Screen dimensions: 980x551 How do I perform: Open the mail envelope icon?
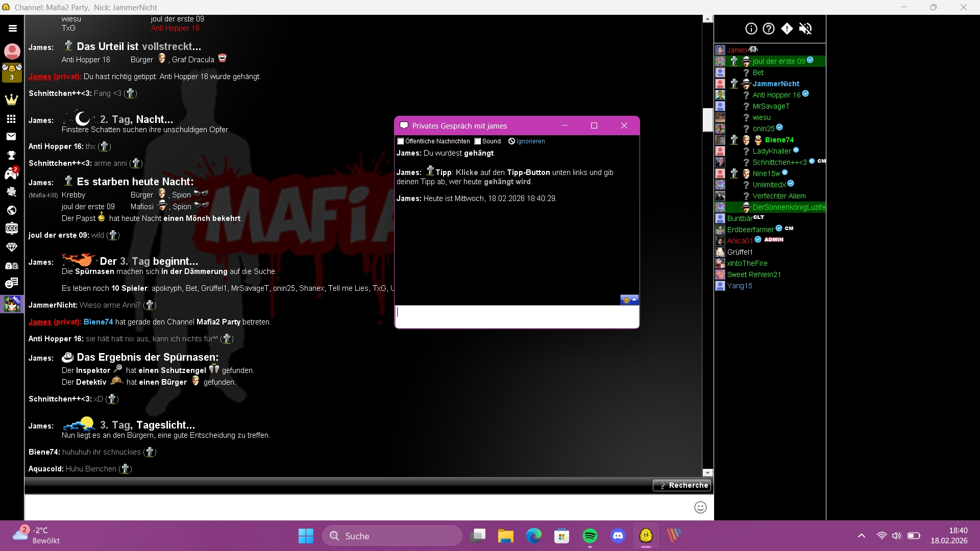click(11, 136)
